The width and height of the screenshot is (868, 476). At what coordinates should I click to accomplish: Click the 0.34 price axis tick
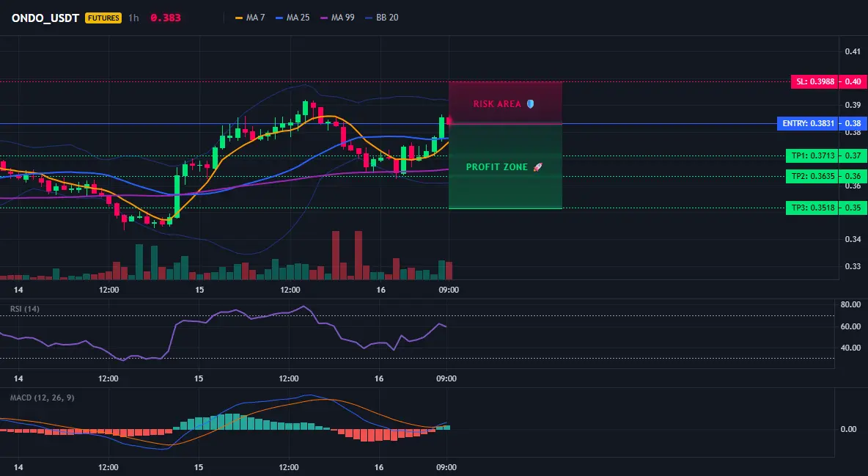pyautogui.click(x=853, y=239)
